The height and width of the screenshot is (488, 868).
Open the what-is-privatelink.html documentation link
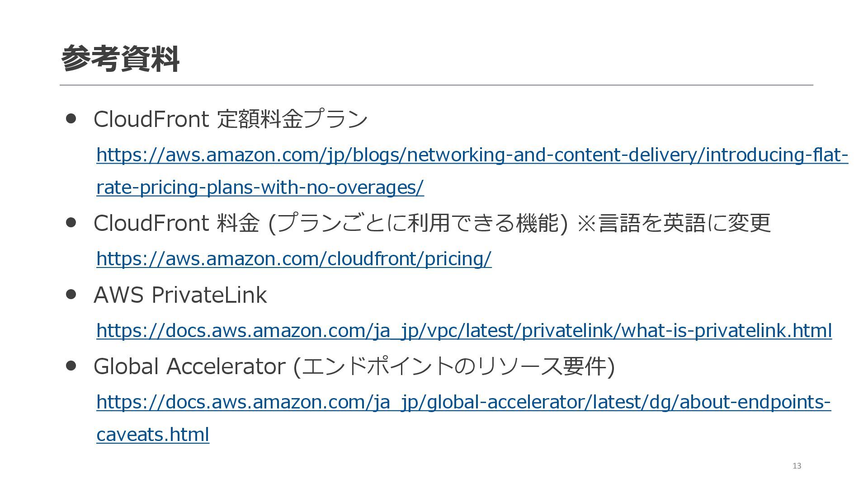(464, 331)
